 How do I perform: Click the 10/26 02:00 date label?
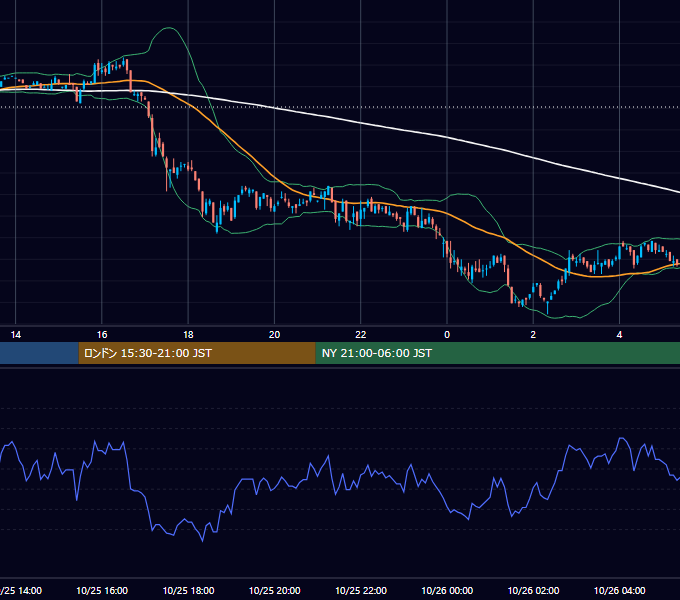coord(533,590)
